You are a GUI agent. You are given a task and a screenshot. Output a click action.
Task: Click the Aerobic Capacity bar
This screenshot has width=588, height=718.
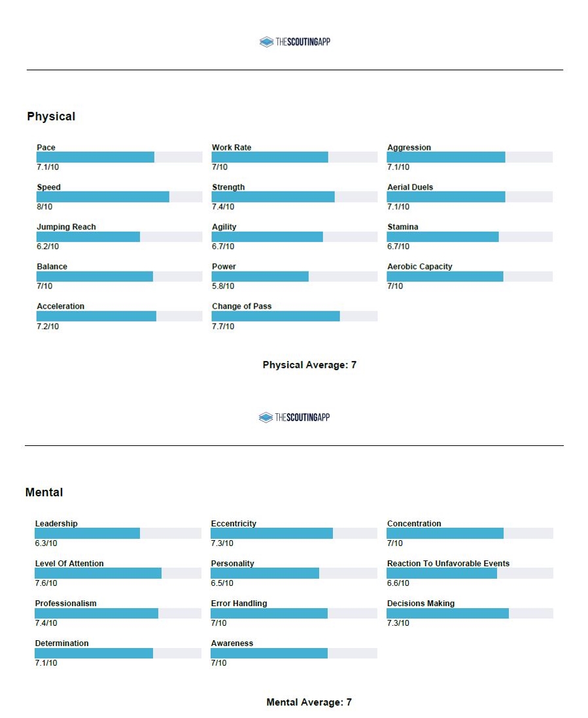coord(470,277)
